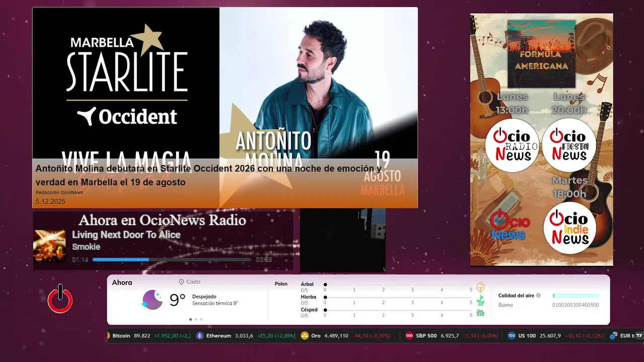This screenshot has width=644, height=362.
Task: Click the Cádiz location label
Action: point(193,282)
